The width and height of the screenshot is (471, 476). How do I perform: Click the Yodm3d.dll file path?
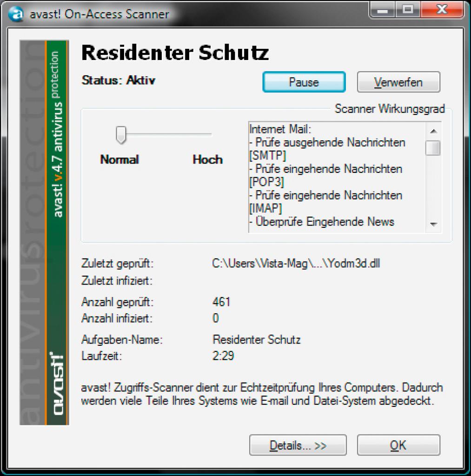296,263
